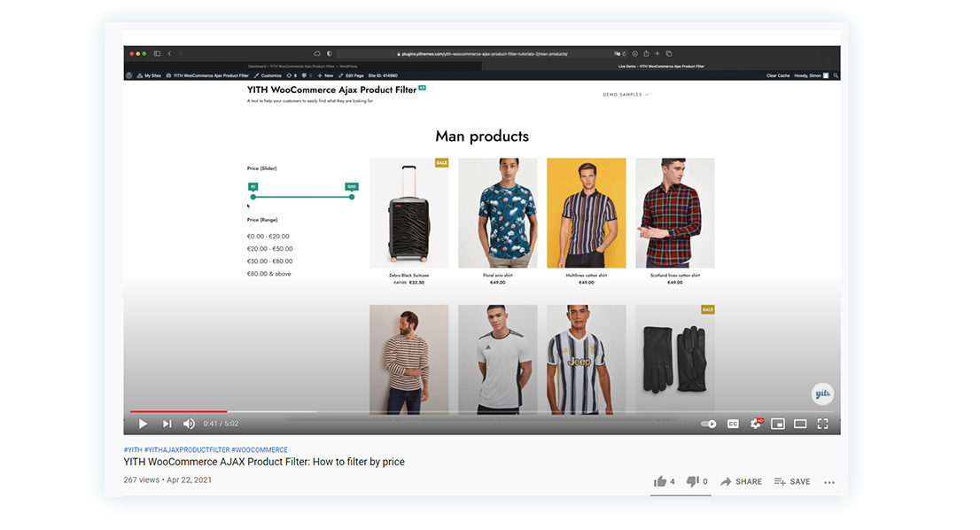Open the Howdy, Simon account menu
980x530 pixels.
[812, 75]
